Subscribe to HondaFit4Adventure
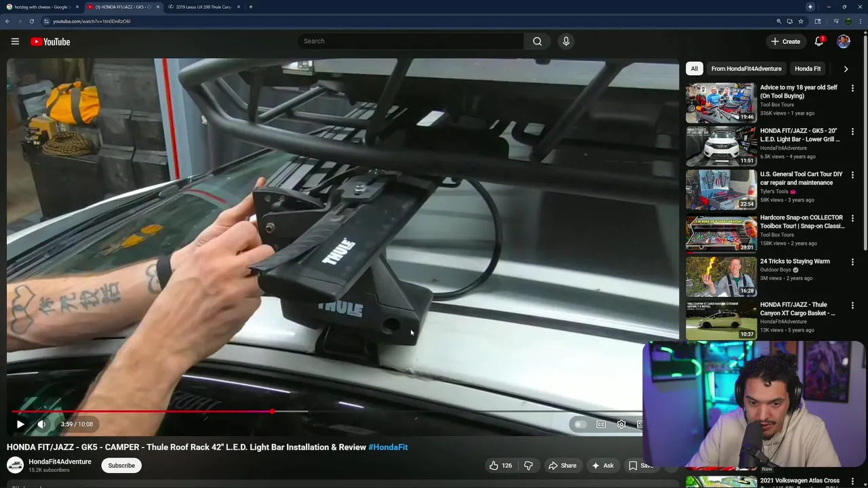This screenshot has height=488, width=868. pyautogui.click(x=121, y=466)
